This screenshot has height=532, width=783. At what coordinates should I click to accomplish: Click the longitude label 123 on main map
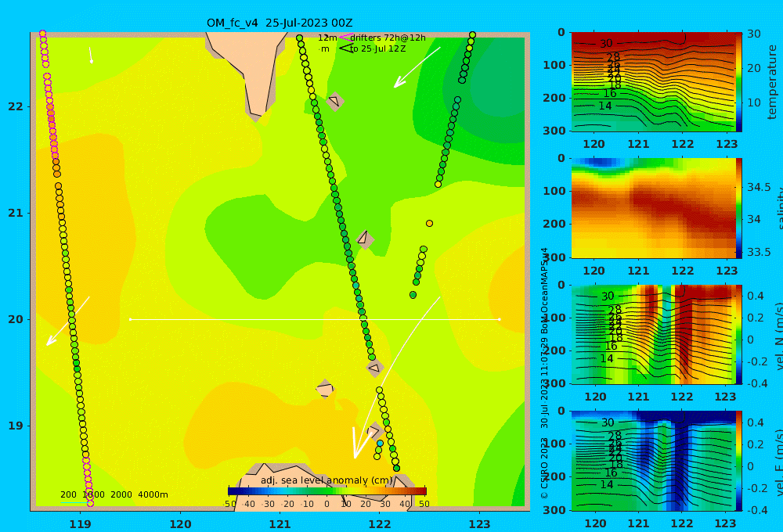[x=480, y=524]
